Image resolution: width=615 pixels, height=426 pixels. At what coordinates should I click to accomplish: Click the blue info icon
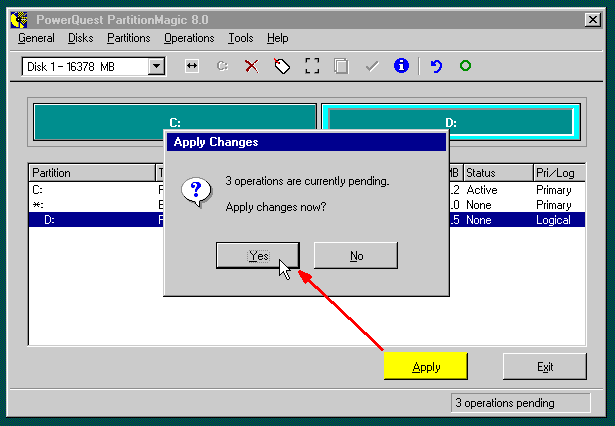pyautogui.click(x=401, y=66)
